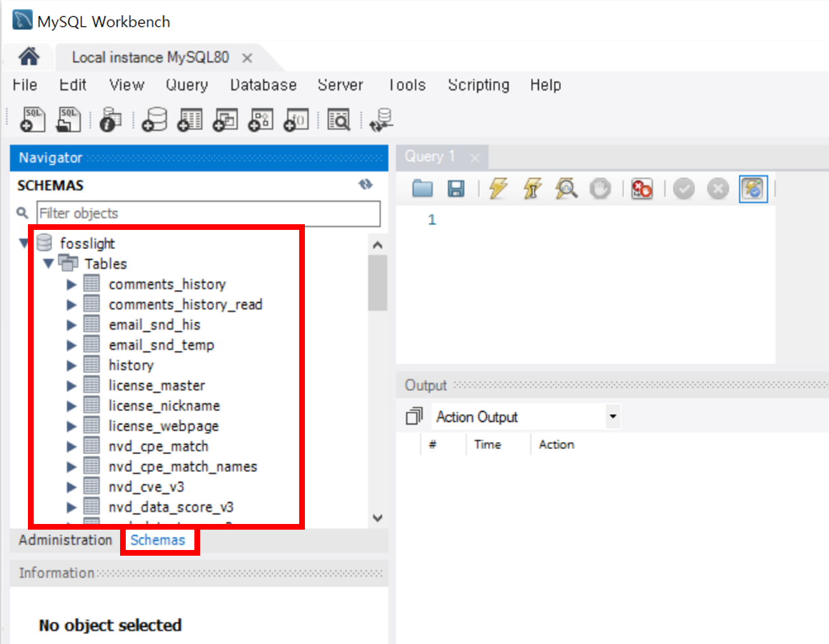Create a new SQL tab
This screenshot has height=644, width=829.
33,119
